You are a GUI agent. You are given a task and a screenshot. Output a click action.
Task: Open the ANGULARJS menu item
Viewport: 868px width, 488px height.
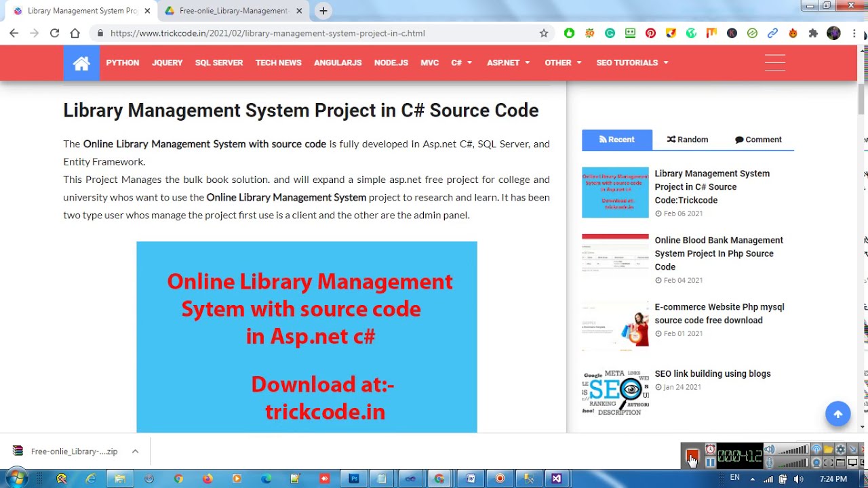click(338, 62)
